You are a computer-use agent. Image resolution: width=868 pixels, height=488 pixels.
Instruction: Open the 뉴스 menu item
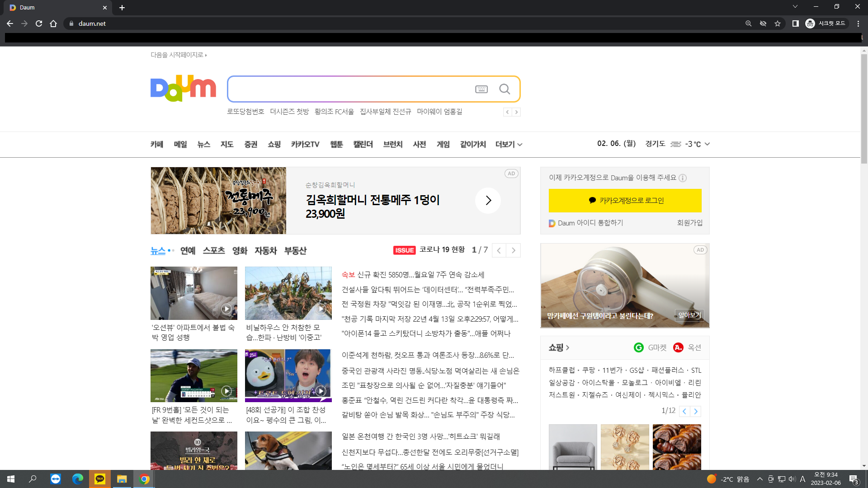pos(204,145)
